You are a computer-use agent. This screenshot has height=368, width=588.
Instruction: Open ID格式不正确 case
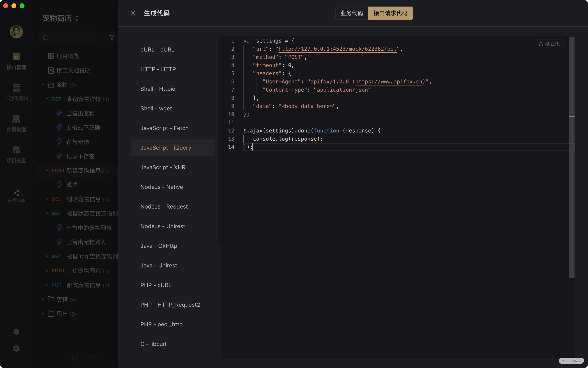click(x=78, y=128)
